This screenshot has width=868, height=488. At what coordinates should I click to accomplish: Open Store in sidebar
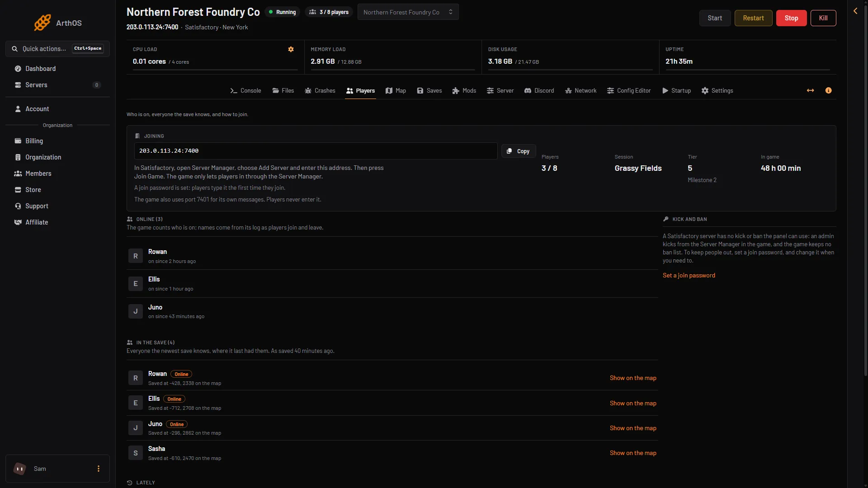(57, 190)
